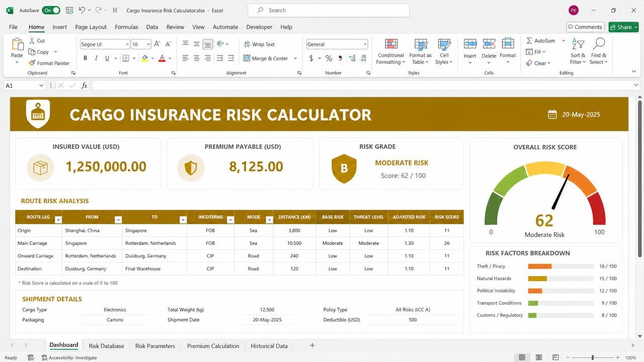Open the Formulas ribbon tab
644x362 pixels.
[126, 27]
